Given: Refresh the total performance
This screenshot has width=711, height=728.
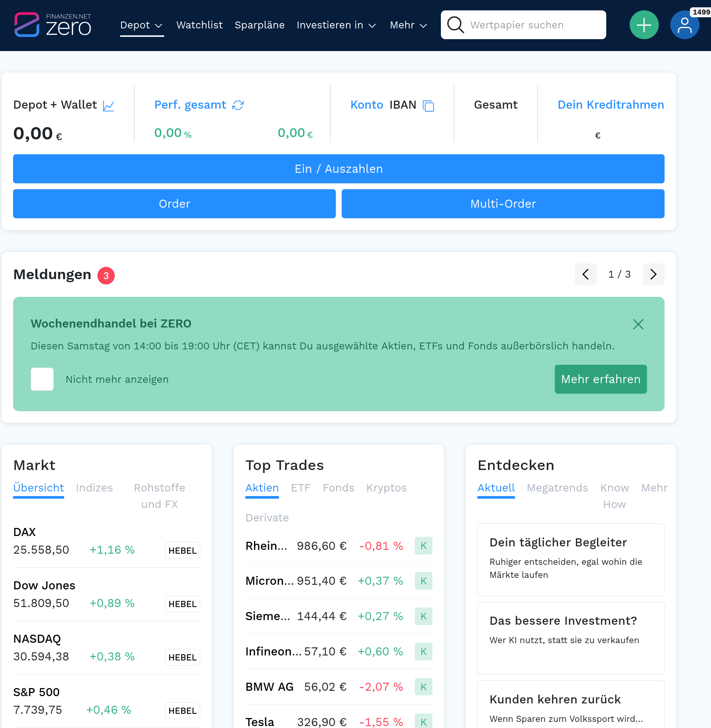Looking at the screenshot, I should point(238,105).
